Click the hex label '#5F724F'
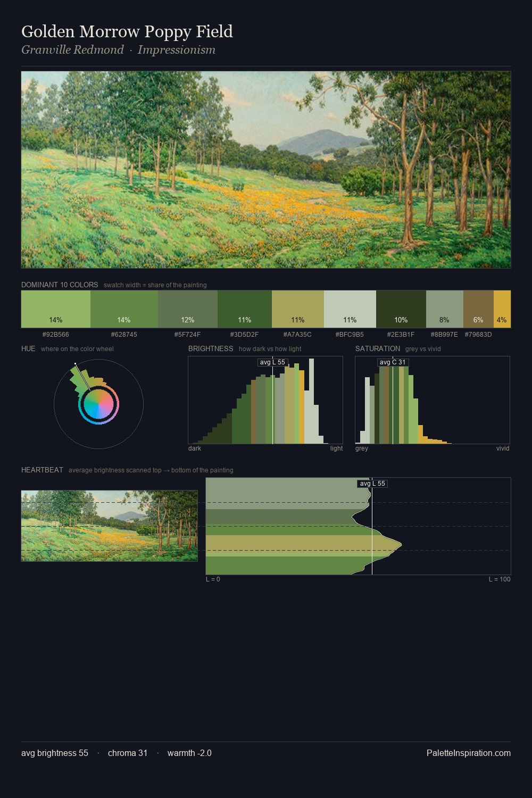This screenshot has height=798, width=532. 188,335
